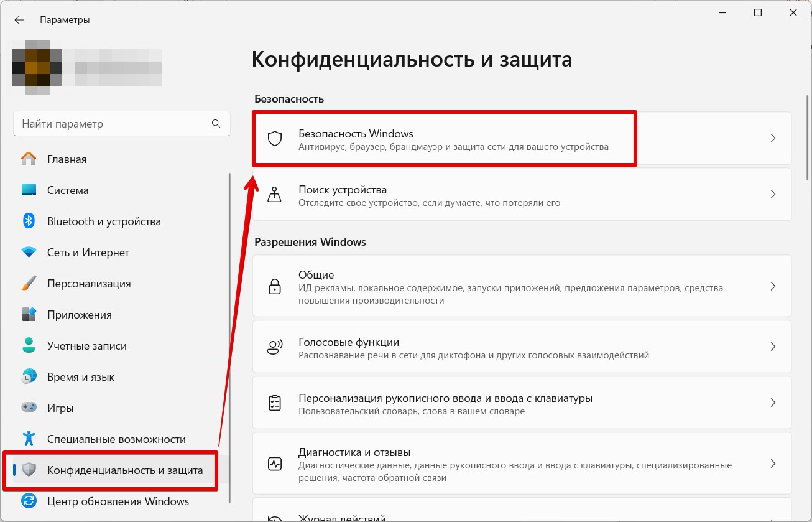
Task: Click the Специальные возможности accessibility icon
Action: (x=29, y=439)
